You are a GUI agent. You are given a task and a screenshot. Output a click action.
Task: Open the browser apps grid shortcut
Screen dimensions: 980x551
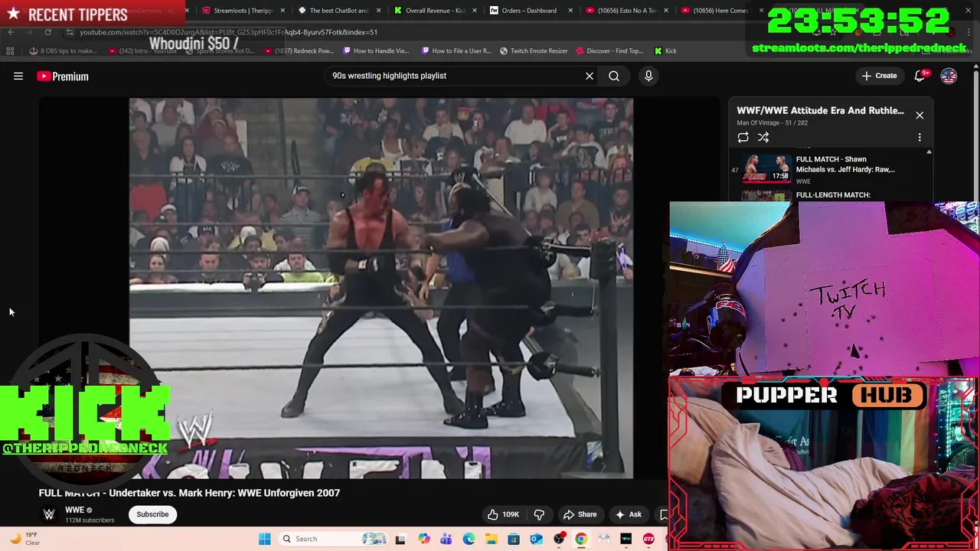pos(10,51)
